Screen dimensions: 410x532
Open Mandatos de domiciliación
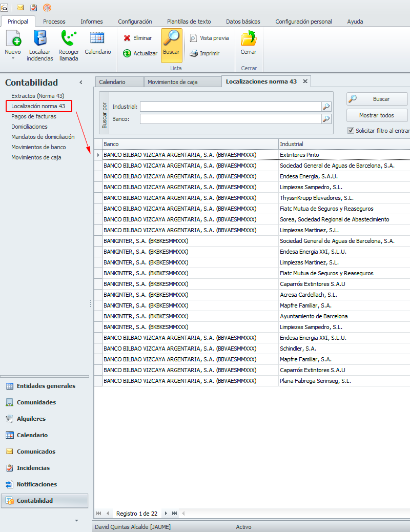pos(43,137)
